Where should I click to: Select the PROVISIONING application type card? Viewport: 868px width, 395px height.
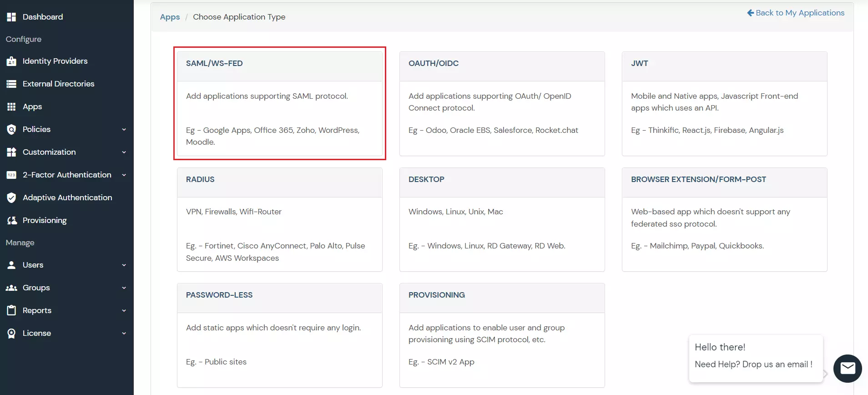pos(502,335)
